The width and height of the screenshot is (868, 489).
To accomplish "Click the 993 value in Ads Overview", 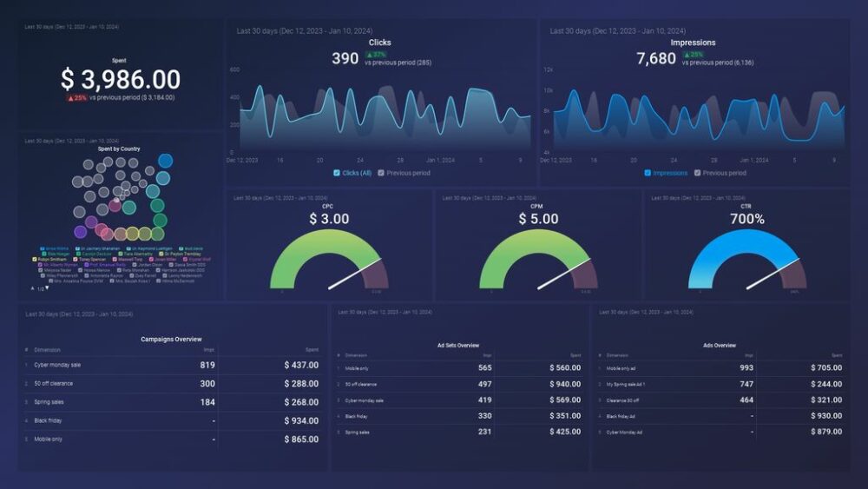I will (x=746, y=367).
